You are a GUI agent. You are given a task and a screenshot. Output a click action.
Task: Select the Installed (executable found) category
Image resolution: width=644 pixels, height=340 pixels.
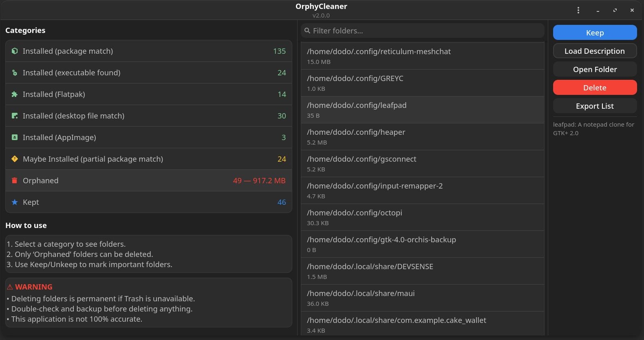point(149,72)
